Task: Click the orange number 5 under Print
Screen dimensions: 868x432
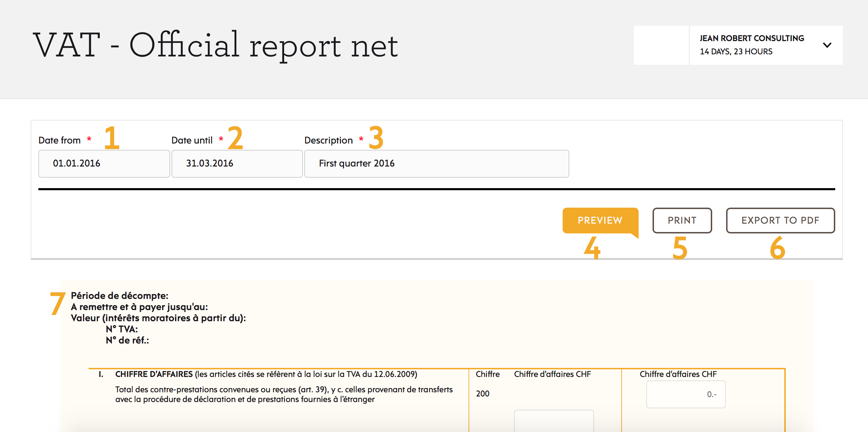Action: [680, 248]
